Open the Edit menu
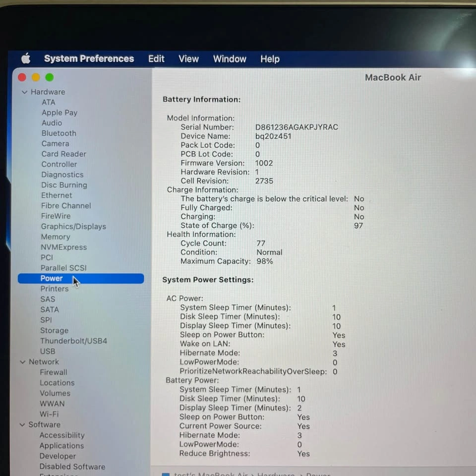 [156, 59]
